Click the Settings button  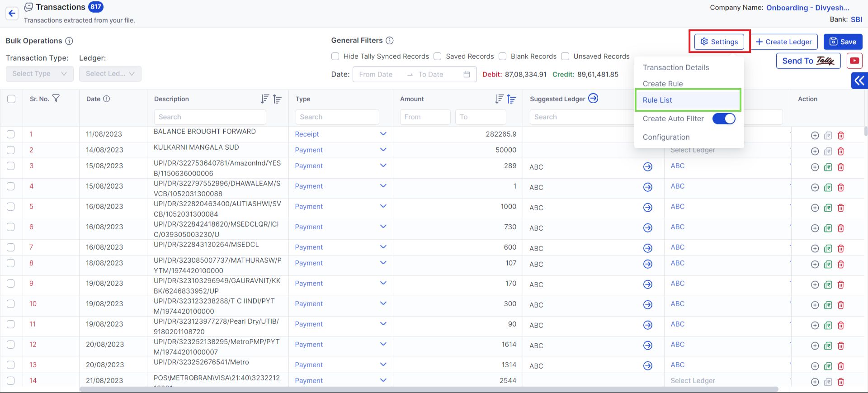click(719, 42)
